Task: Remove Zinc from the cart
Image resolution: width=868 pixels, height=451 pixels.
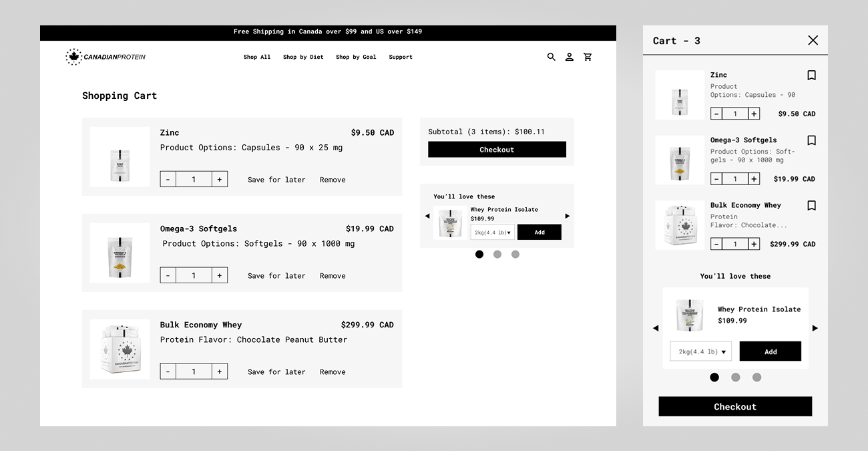Action: [x=333, y=180]
